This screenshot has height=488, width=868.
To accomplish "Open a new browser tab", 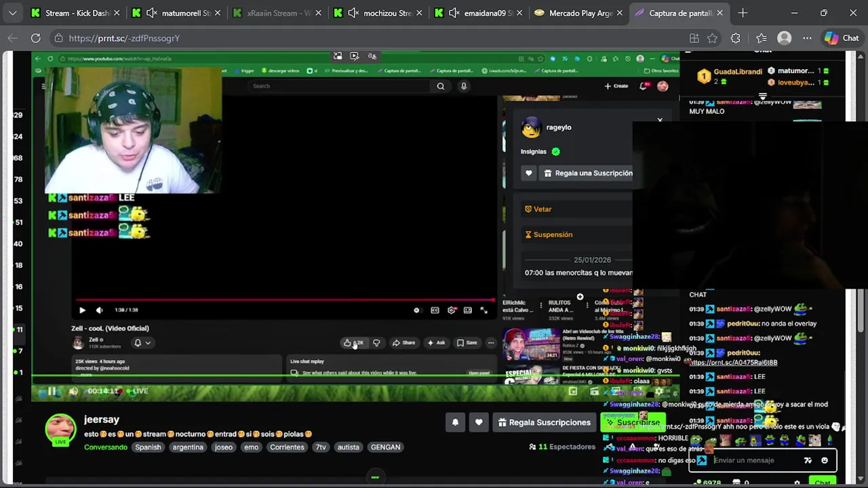I will (743, 13).
